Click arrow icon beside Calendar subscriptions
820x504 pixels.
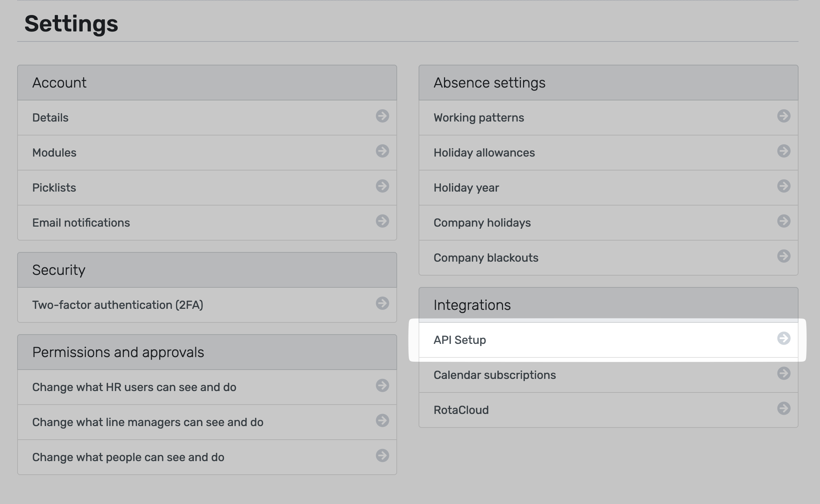[784, 374]
